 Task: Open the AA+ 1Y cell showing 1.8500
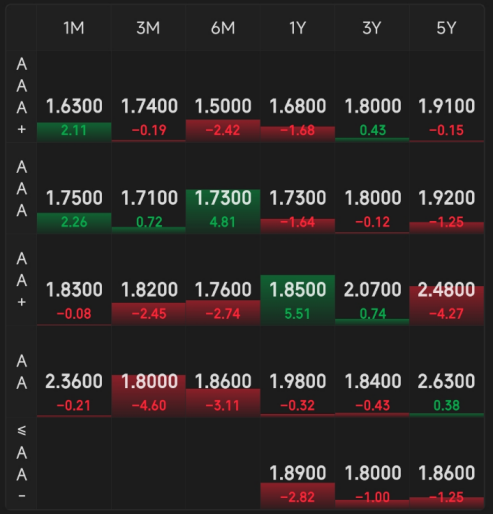click(298, 280)
